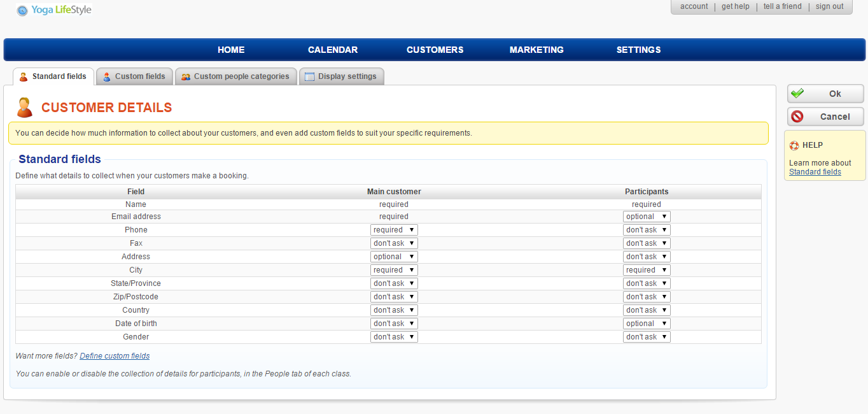Click the red Cancel circle icon
This screenshot has height=414, width=868.
coord(797,117)
